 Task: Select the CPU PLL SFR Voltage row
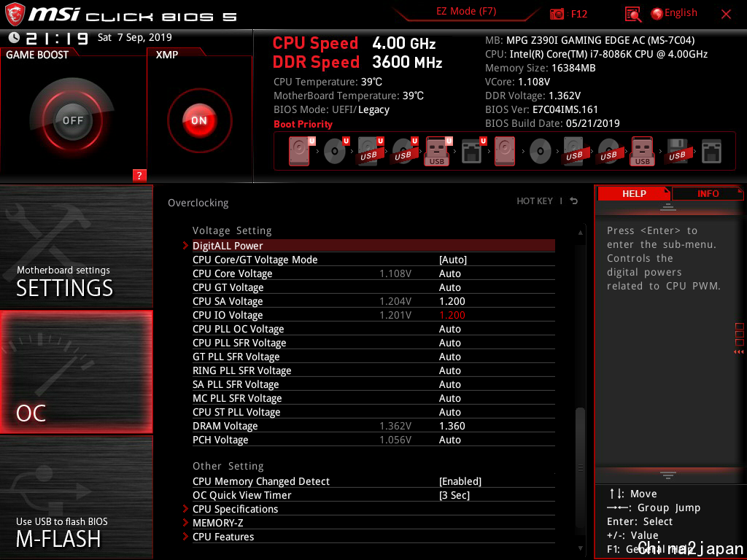coord(373,343)
